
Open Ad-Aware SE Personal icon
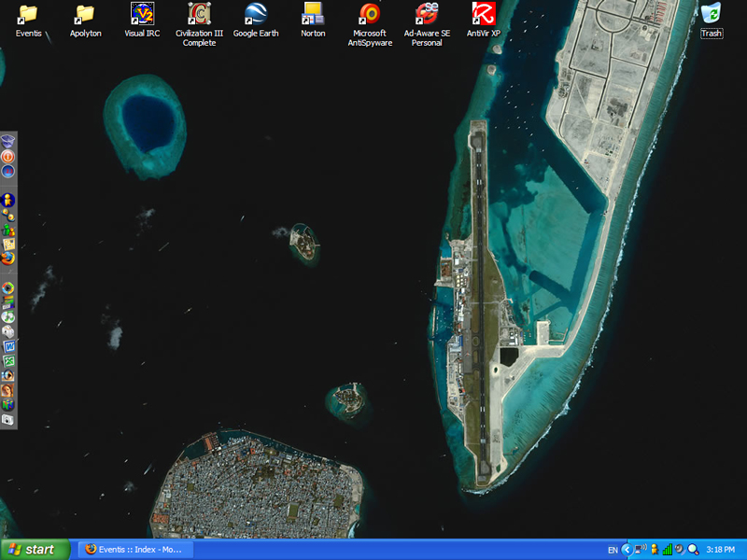(x=427, y=14)
